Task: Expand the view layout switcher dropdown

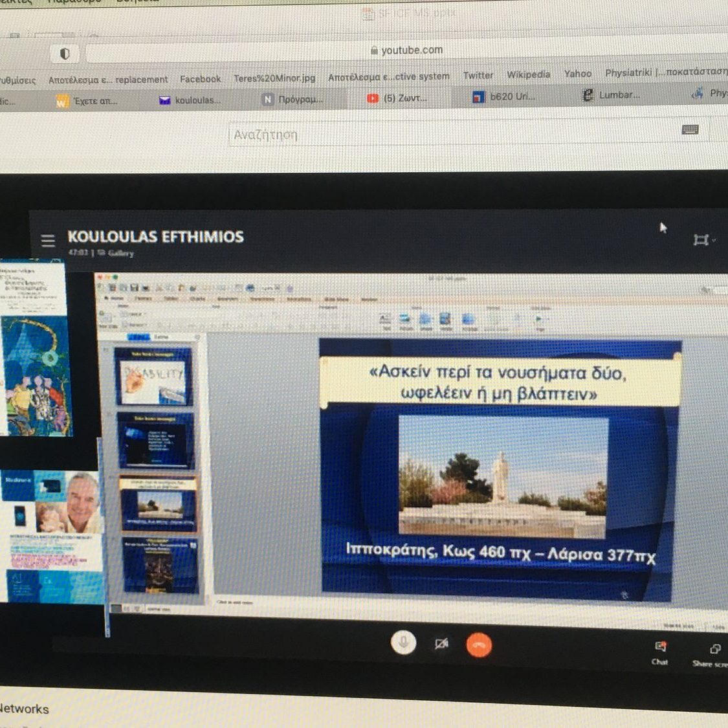Action: pos(703,240)
